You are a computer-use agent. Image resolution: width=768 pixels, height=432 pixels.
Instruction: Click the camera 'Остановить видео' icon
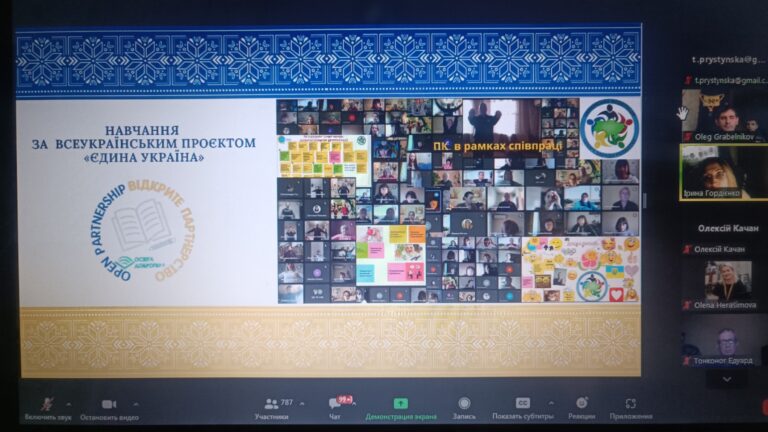point(109,404)
